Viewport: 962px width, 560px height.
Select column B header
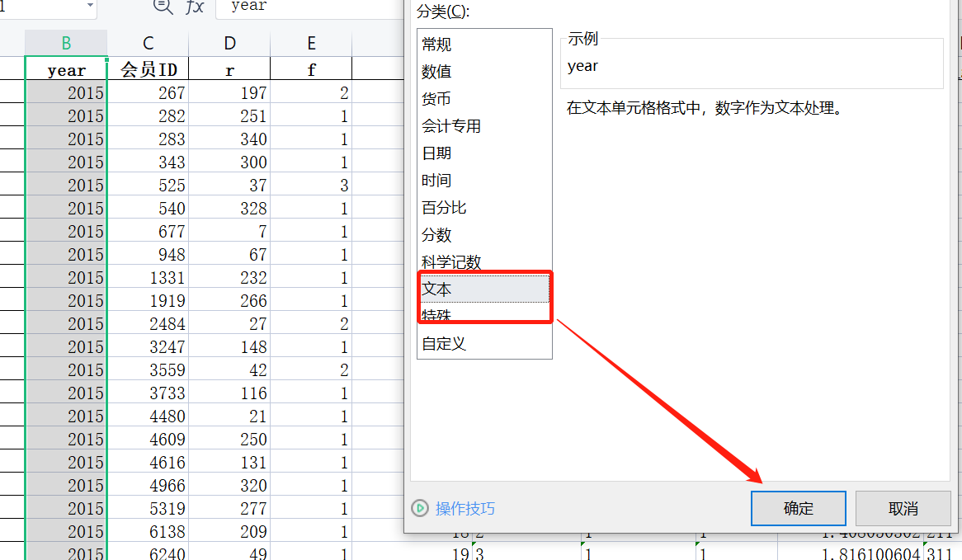point(66,43)
